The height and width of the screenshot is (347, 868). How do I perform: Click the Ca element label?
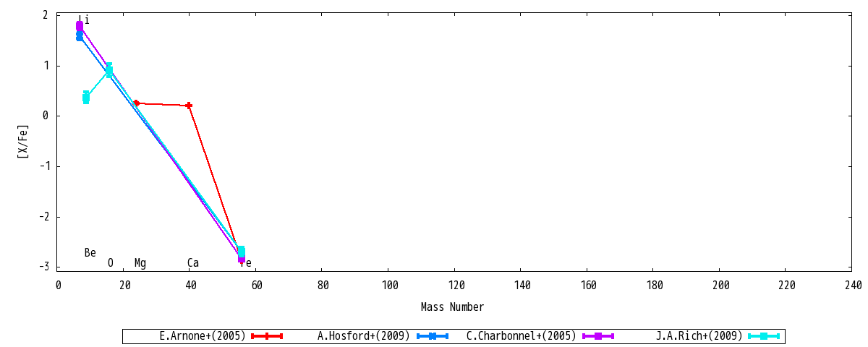pos(193,263)
